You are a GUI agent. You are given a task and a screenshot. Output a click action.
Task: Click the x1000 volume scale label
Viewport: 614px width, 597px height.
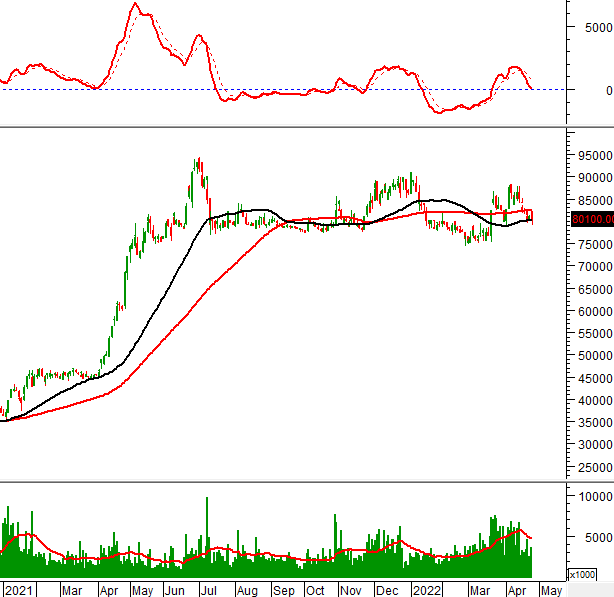pos(581,575)
